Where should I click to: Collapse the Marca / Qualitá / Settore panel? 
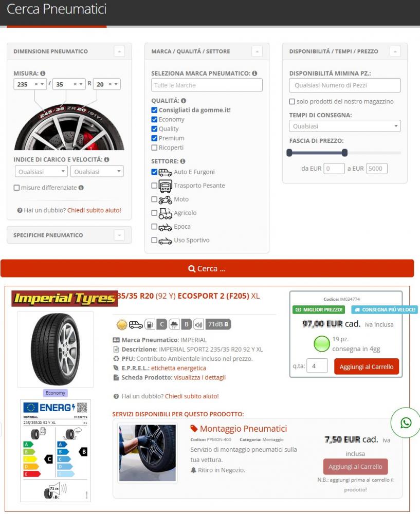click(257, 51)
